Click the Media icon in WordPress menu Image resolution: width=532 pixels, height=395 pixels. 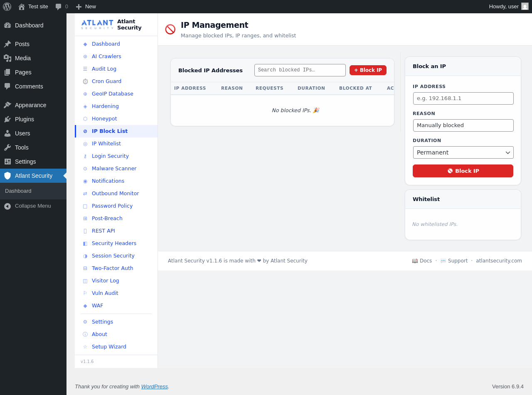tap(7, 58)
